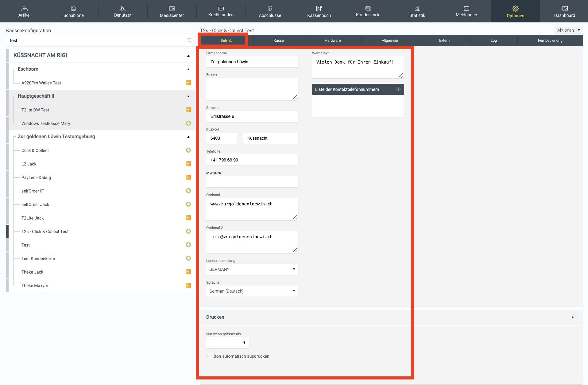The height and width of the screenshot is (385, 588).
Task: Open the Aktionen dropdown menu
Action: point(568,30)
